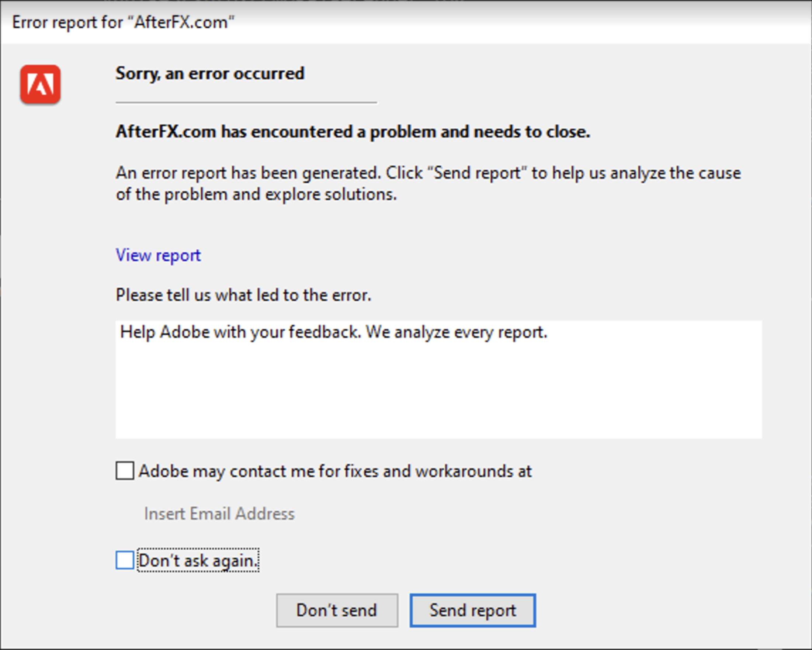The height and width of the screenshot is (650, 812).
Task: Click the red Adobe application badge
Action: tap(41, 85)
